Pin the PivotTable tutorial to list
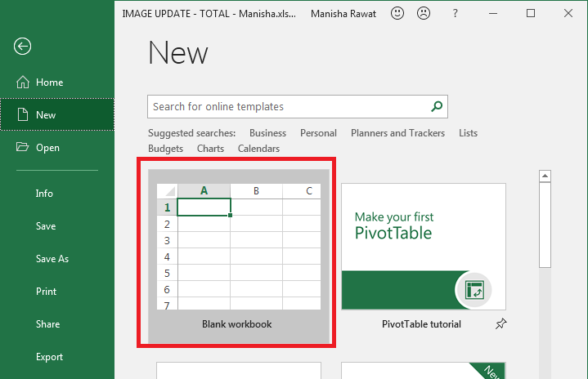This screenshot has height=379, width=588. pos(500,324)
